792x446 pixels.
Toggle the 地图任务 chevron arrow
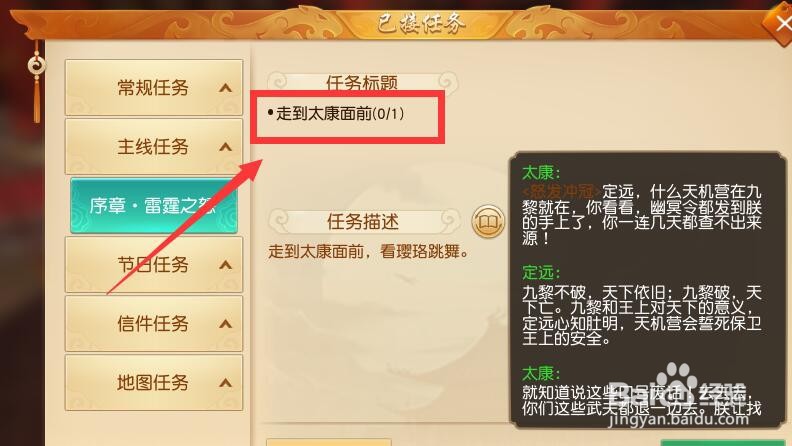tap(225, 383)
